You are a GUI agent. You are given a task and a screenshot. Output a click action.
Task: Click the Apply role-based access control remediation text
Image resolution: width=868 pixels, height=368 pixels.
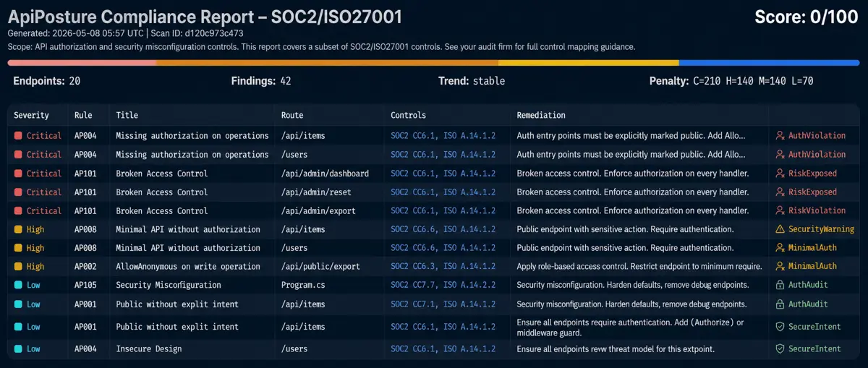pos(639,266)
